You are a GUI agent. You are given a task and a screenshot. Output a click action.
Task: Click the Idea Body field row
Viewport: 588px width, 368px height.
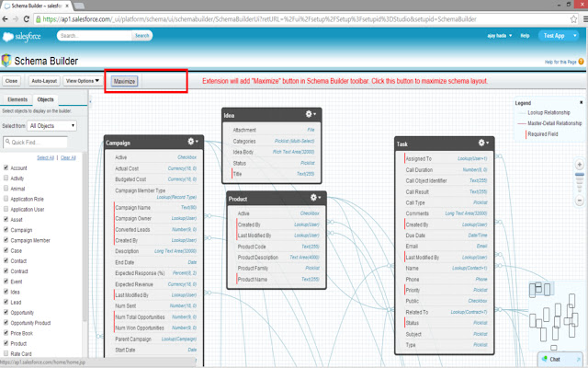pos(274,152)
